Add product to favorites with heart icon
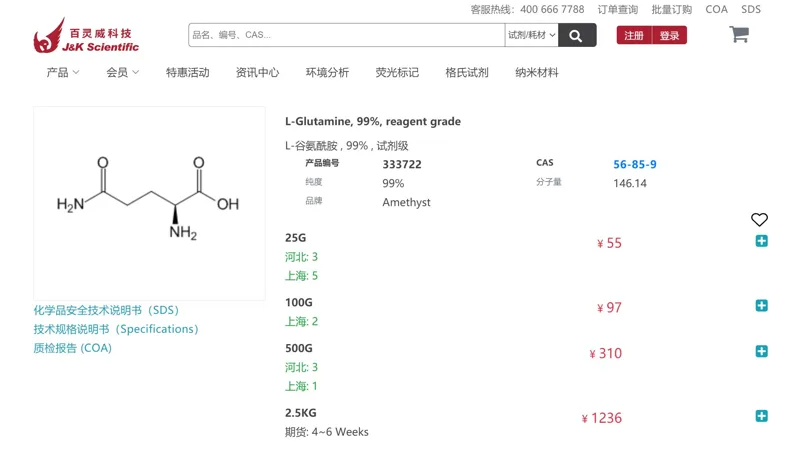Image resolution: width=800 pixels, height=464 pixels. 759,219
